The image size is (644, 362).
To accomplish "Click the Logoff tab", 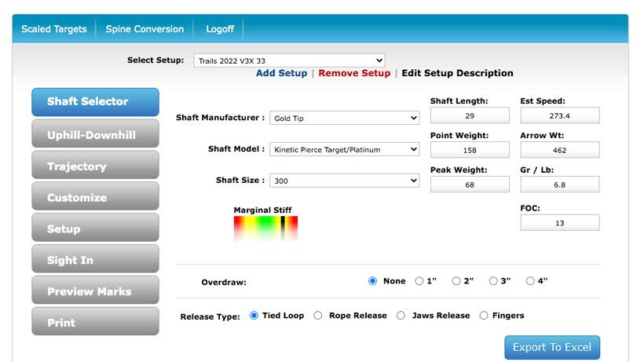I will (220, 29).
